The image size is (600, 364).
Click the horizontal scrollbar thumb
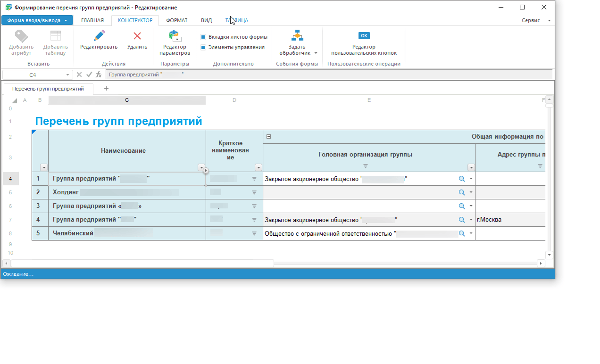[x=142, y=263]
